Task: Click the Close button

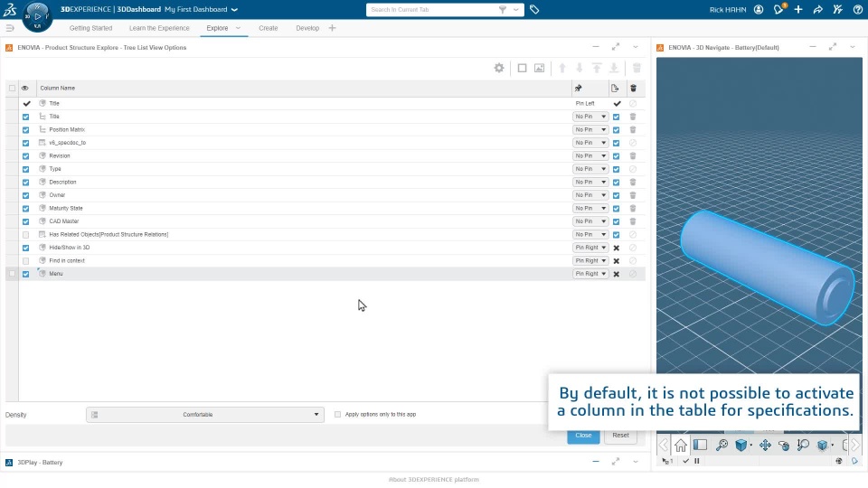Action: click(x=583, y=436)
